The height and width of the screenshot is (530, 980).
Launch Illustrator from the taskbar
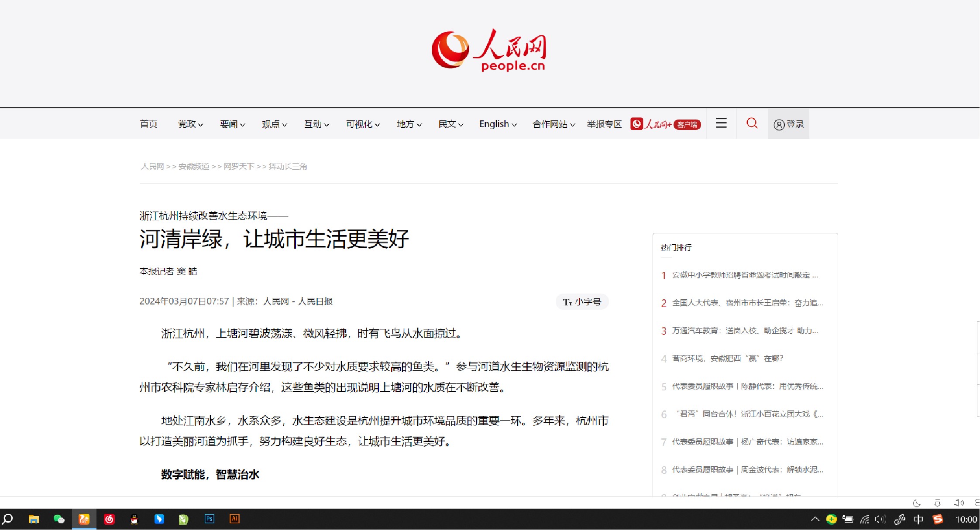(234, 519)
